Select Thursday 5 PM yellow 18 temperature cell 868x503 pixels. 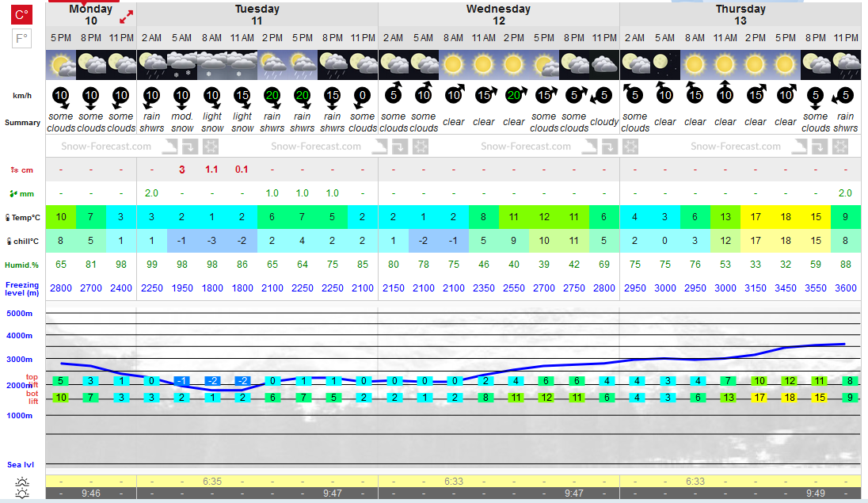click(x=785, y=217)
